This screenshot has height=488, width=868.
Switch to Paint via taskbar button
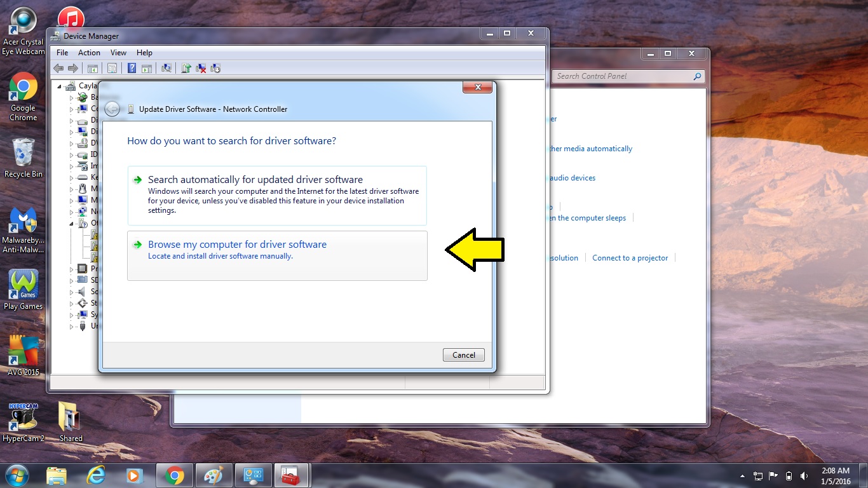(214, 475)
